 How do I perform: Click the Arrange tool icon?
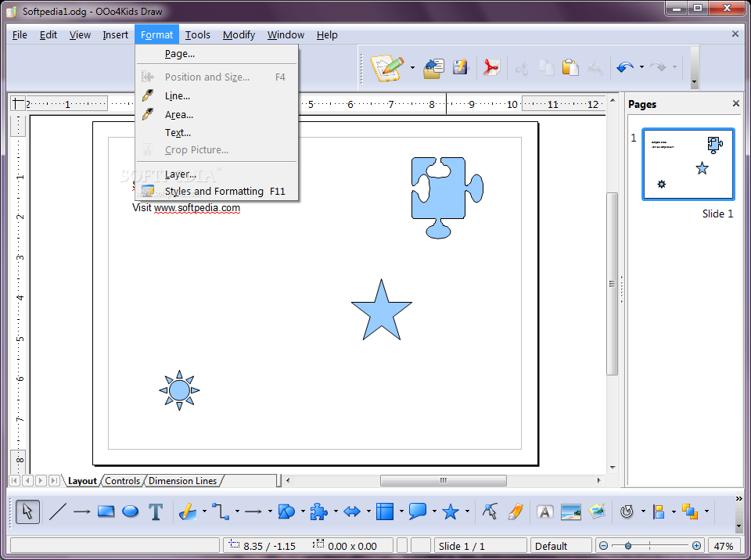click(x=690, y=512)
